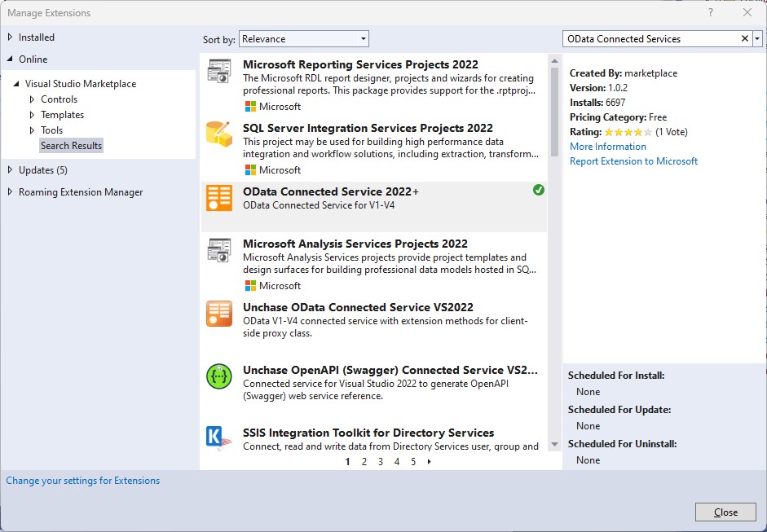Select the Microsoft Reporting Services Projects 2022 title
Image resolution: width=767 pixels, height=532 pixels.
pos(360,64)
